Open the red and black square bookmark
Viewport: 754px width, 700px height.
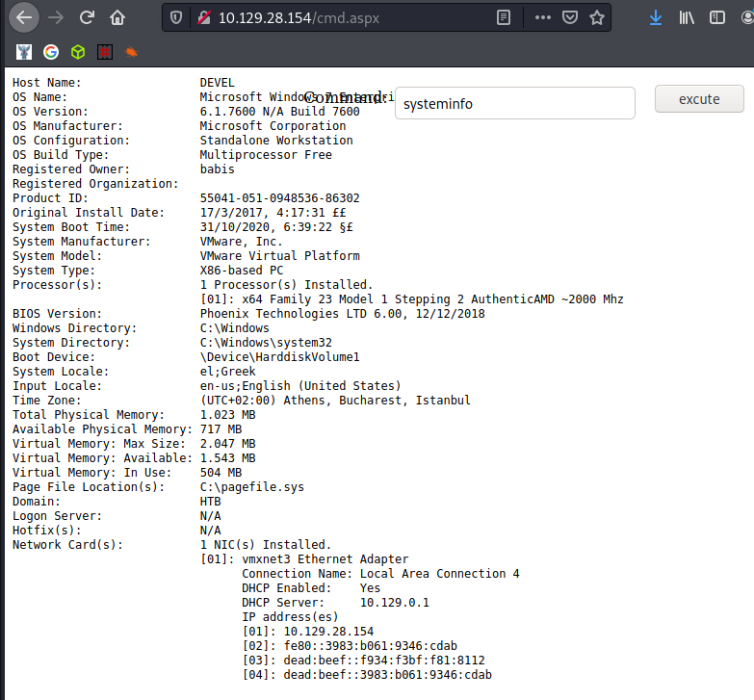(104, 52)
